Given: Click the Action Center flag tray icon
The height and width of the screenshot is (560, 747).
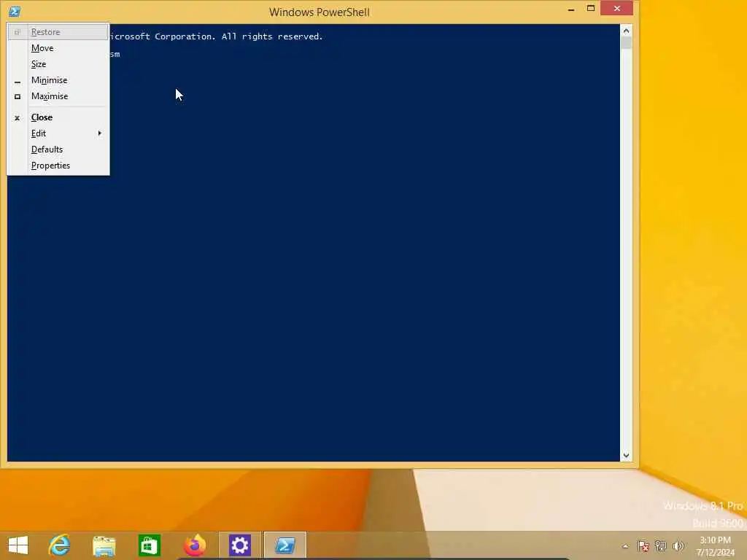Looking at the screenshot, I should tap(643, 546).
